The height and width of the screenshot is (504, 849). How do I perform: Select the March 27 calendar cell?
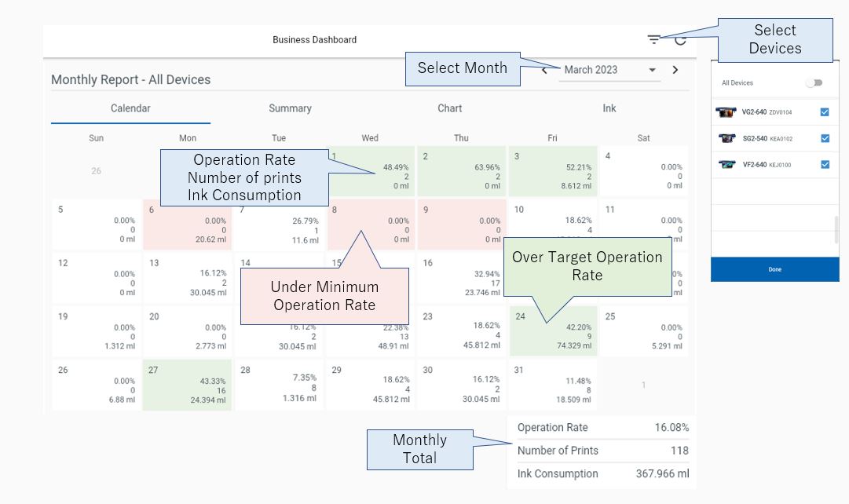188,385
